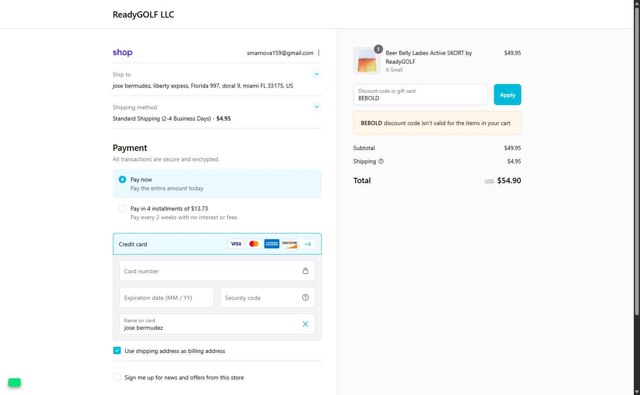Edit the Name on card field
640x395 pixels.
click(217, 324)
